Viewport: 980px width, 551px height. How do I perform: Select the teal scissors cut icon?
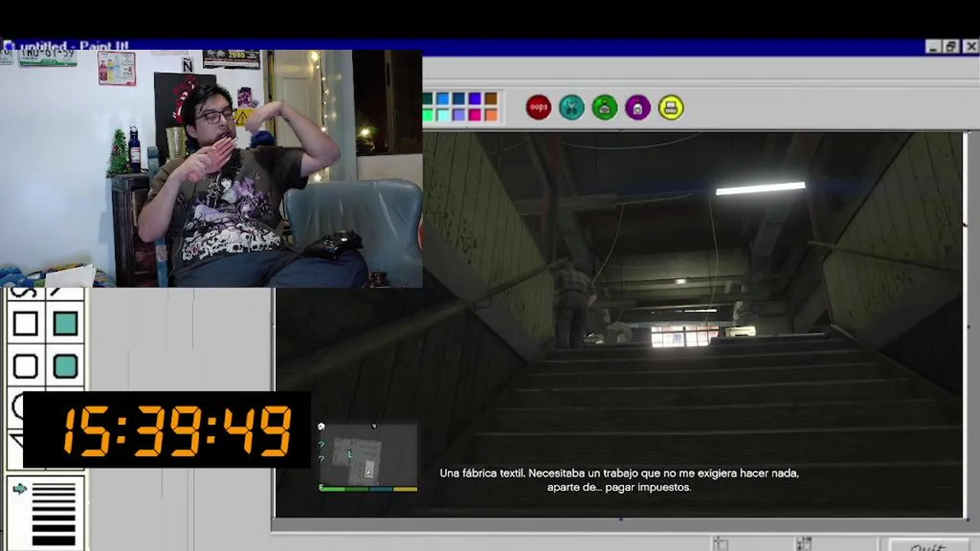click(x=572, y=108)
